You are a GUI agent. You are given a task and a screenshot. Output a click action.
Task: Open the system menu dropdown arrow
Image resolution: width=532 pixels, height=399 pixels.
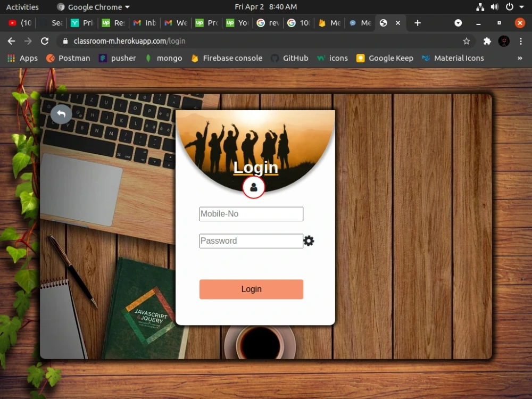coord(521,7)
